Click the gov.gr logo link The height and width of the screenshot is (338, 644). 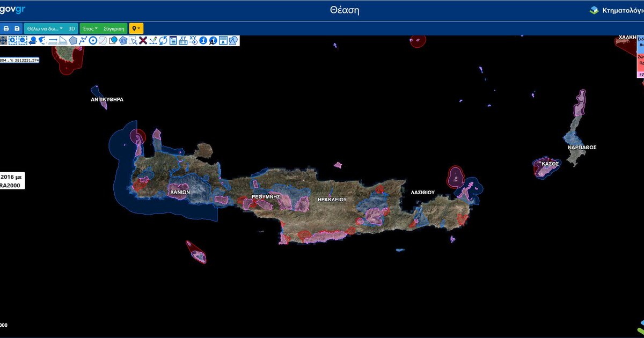pos(13,9)
